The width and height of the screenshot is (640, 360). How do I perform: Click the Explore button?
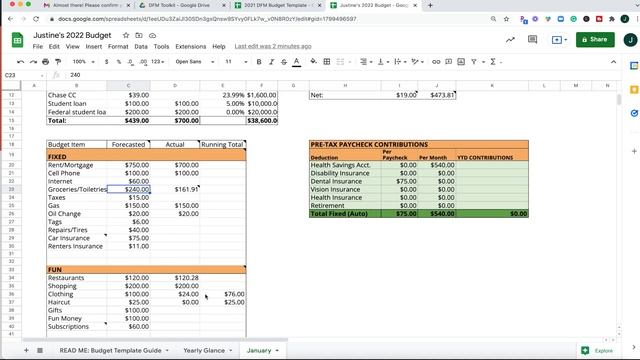598,351
